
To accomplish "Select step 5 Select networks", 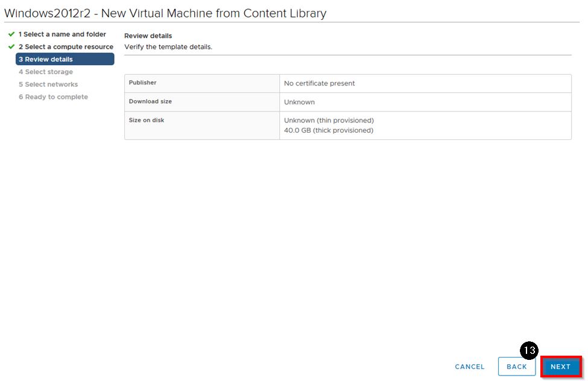I will tap(48, 84).
